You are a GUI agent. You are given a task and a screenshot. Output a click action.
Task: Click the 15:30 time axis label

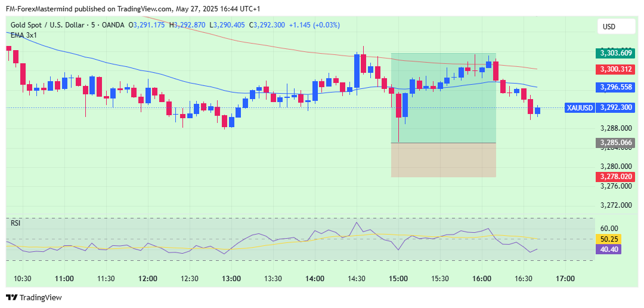click(440, 278)
